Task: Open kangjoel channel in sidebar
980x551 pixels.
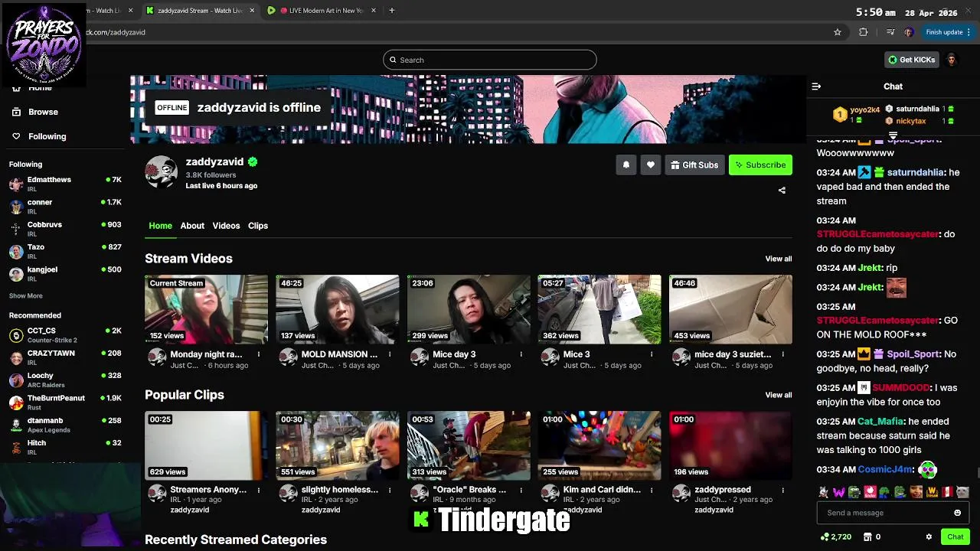Action: pyautogui.click(x=65, y=273)
